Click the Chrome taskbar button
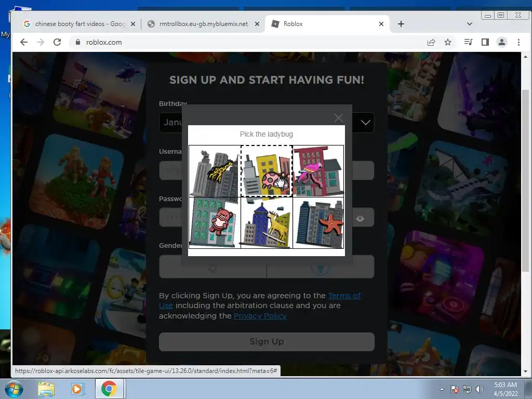 (109, 389)
